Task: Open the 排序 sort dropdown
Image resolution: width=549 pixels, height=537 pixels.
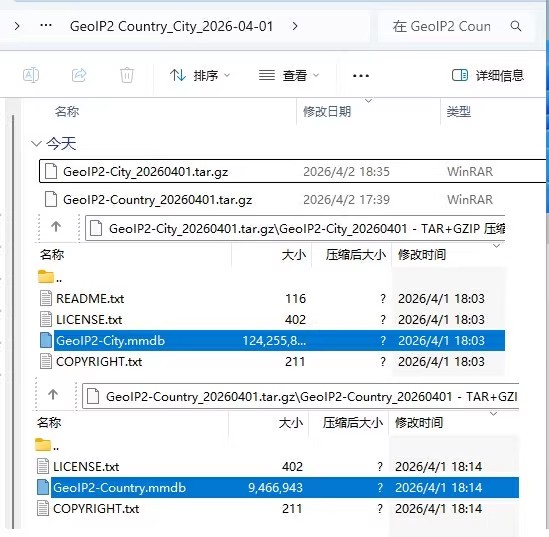Action: [200, 75]
